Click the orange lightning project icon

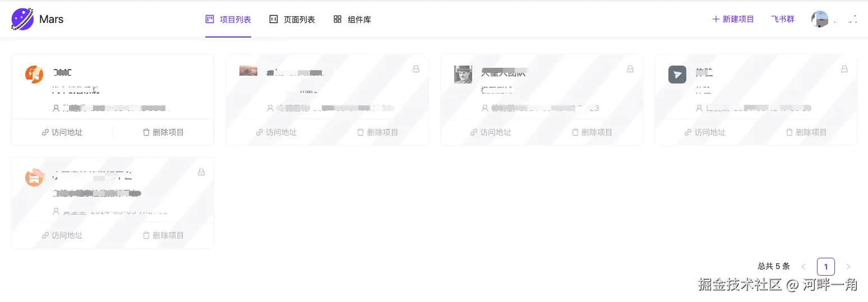coord(34,74)
